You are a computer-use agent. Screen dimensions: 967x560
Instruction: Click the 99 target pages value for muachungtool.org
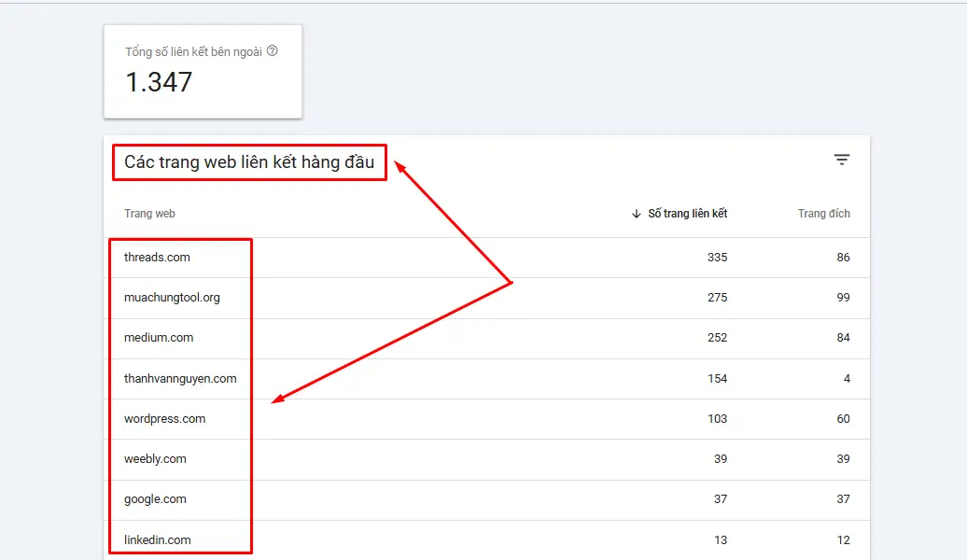(843, 298)
